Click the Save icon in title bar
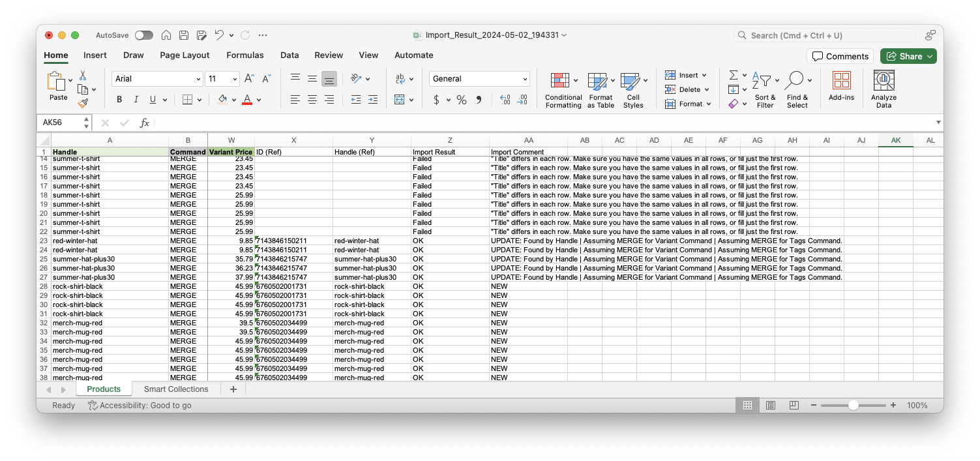 [184, 35]
